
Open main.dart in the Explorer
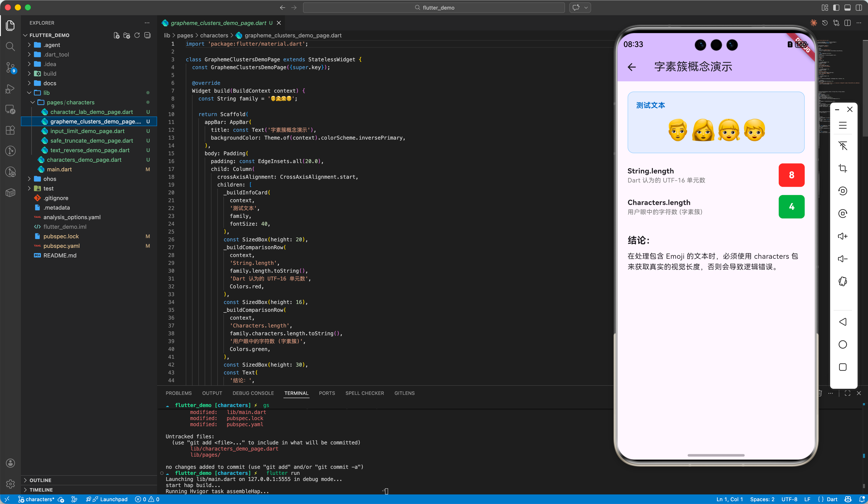click(x=59, y=169)
